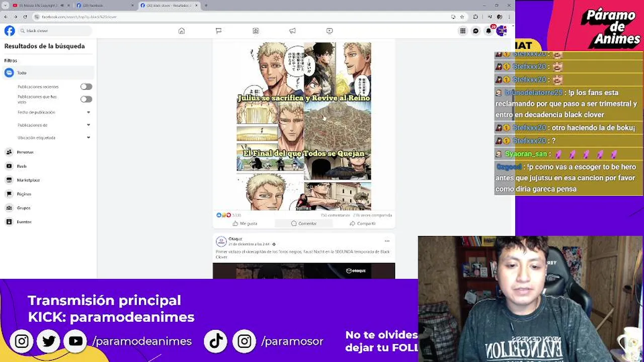
Task: Open Facebook home feed icon
Action: point(182,31)
